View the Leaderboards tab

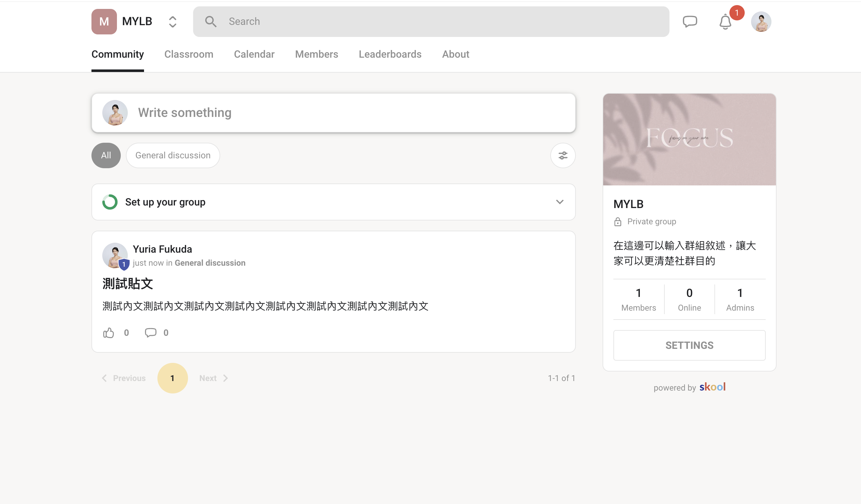(390, 54)
